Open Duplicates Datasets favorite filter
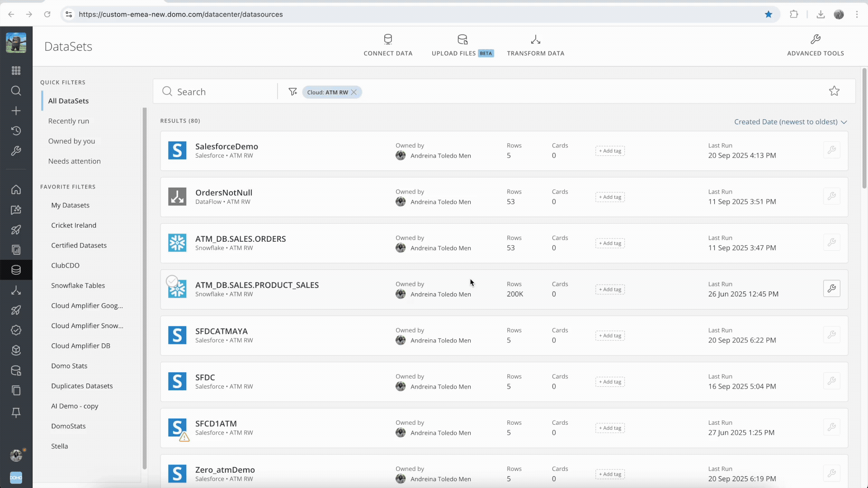The image size is (868, 488). [x=82, y=386]
